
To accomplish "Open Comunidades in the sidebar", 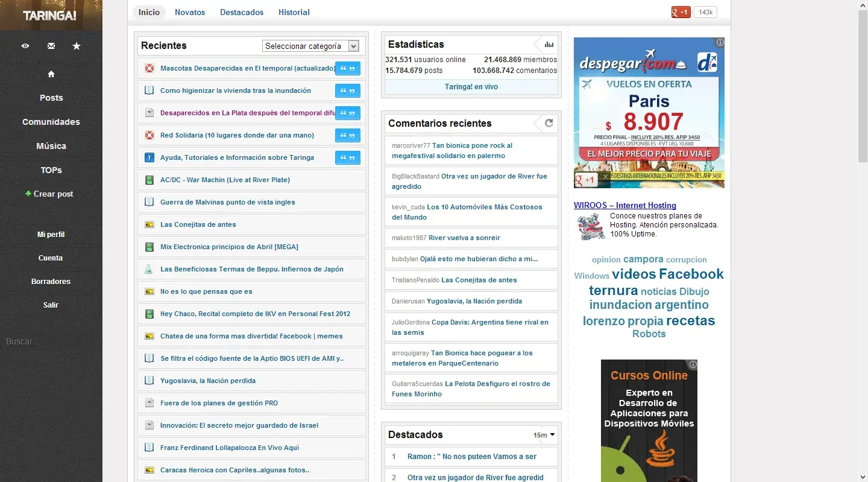I will point(51,122).
